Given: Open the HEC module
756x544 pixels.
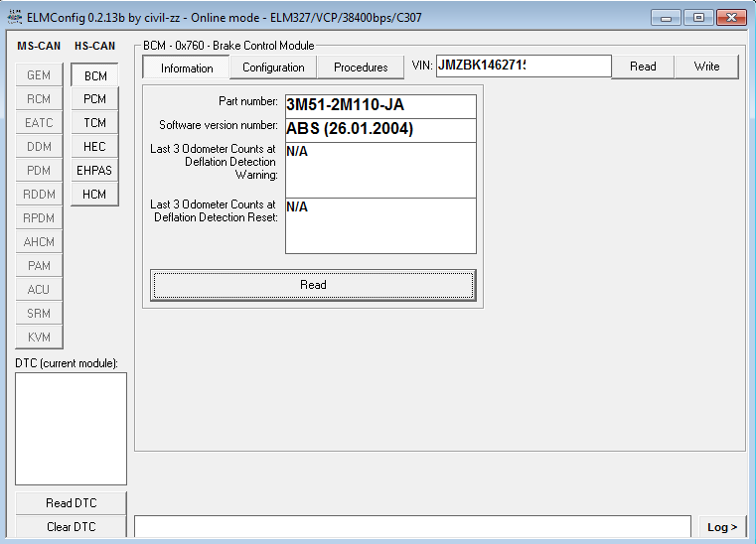Looking at the screenshot, I should pyautogui.click(x=94, y=147).
